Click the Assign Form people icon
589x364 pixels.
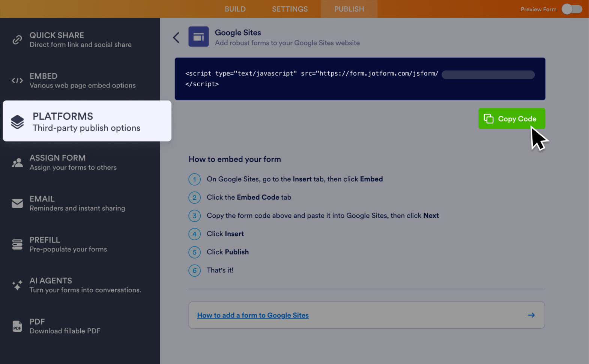(x=17, y=162)
